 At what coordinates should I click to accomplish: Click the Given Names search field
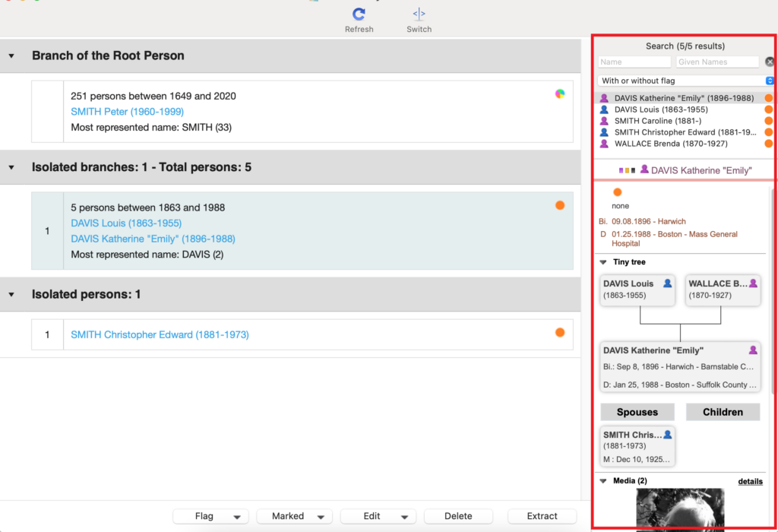(717, 62)
